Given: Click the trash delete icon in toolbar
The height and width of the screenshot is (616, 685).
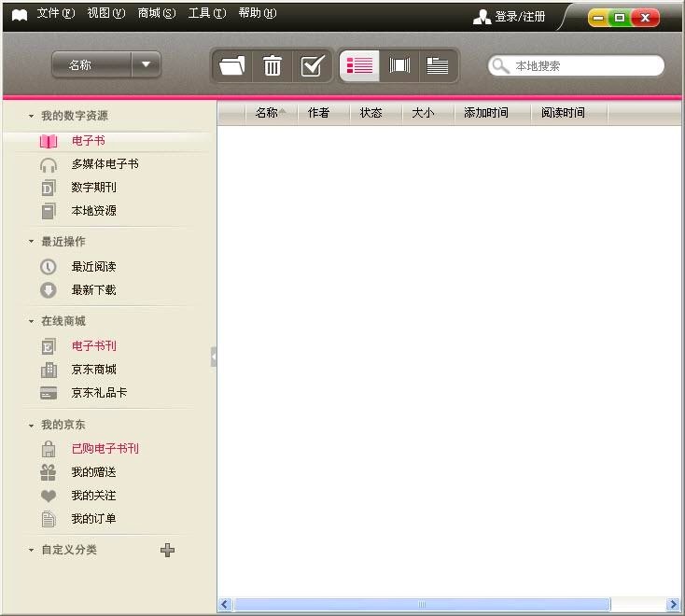Looking at the screenshot, I should click(x=273, y=65).
